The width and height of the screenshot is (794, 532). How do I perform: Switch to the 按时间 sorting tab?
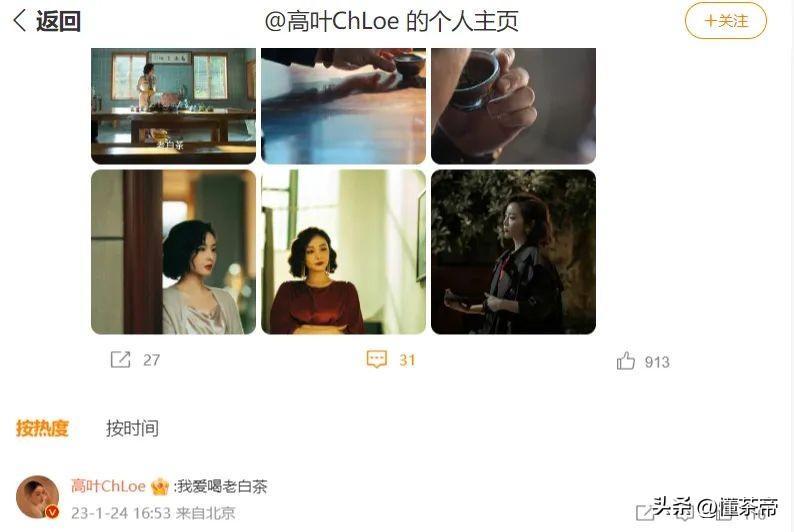click(x=132, y=428)
